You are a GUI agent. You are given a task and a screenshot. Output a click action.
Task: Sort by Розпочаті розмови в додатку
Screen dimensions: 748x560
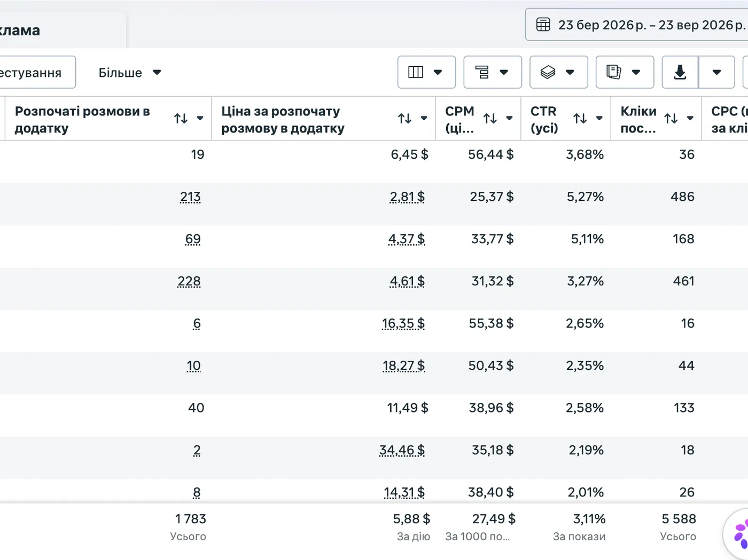(x=181, y=119)
